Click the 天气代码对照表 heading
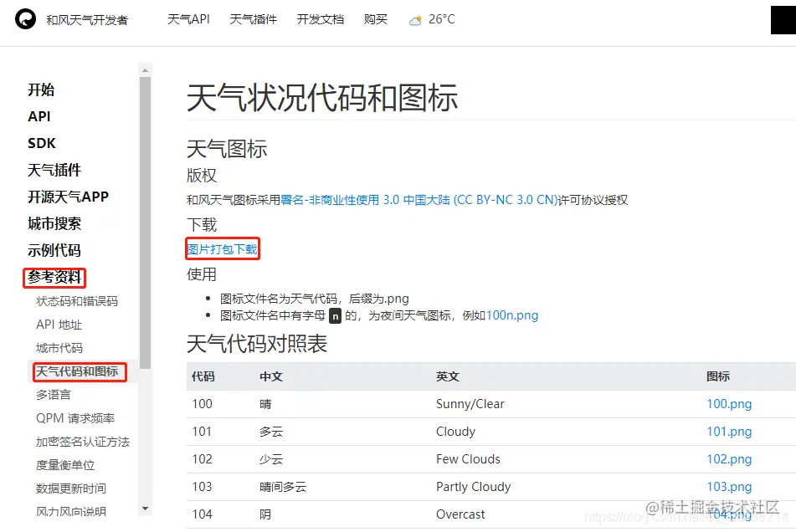Image resolution: width=796 pixels, height=532 pixels. point(257,343)
